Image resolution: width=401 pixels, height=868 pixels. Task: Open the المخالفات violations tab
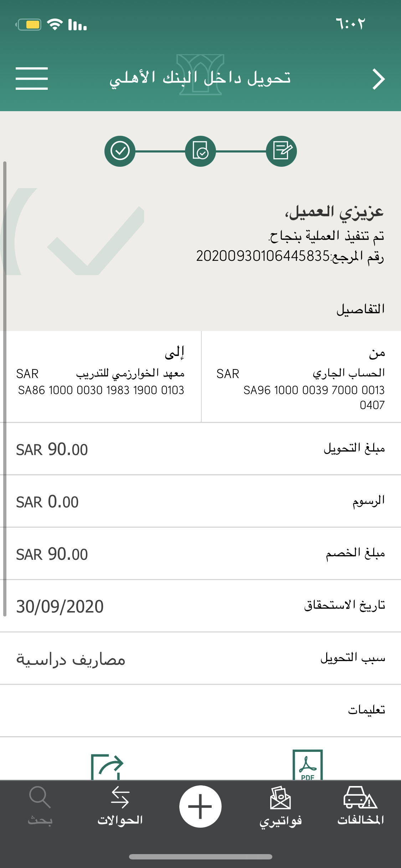click(360, 806)
